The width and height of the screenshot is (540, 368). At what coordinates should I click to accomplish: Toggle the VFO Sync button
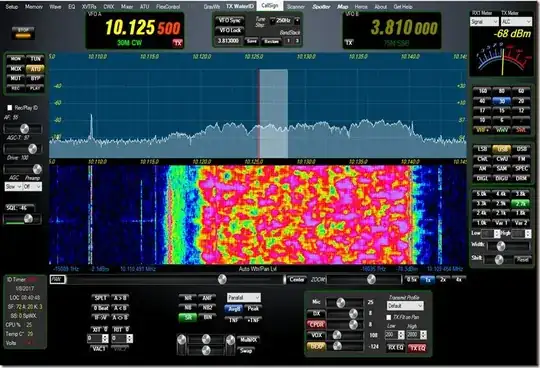tap(230, 21)
